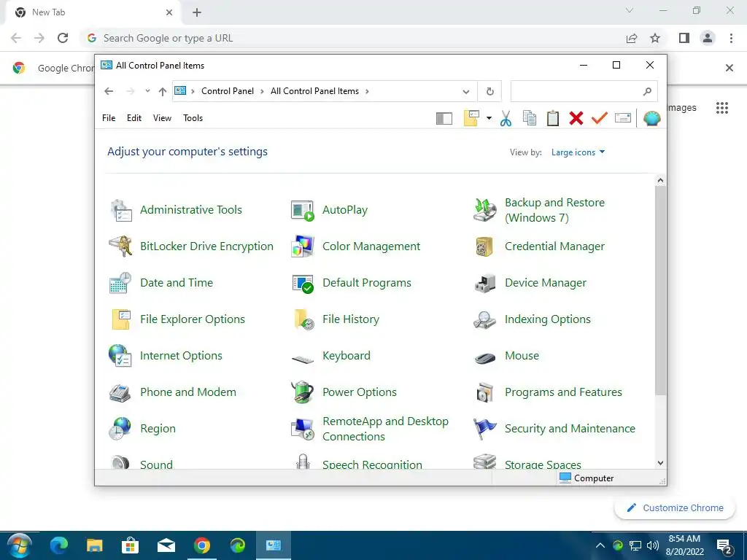The image size is (747, 560).
Task: Open the Mouse icon
Action: 485,357
